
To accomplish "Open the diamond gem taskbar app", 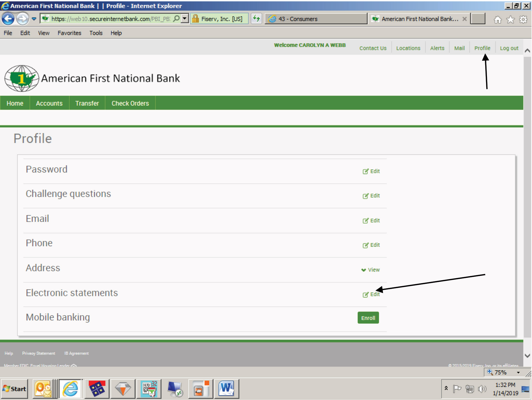I will click(x=123, y=389).
